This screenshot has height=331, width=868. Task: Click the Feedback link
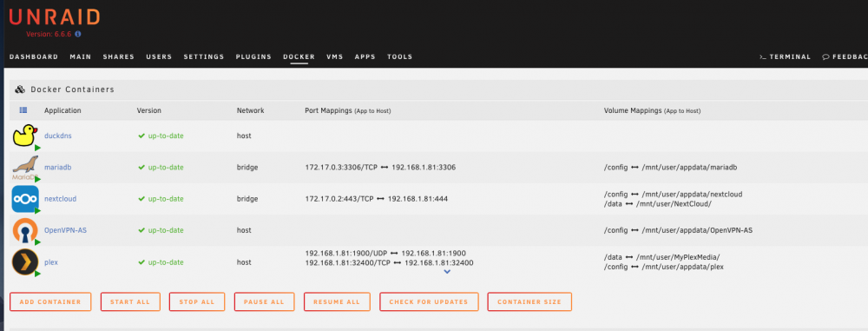845,56
